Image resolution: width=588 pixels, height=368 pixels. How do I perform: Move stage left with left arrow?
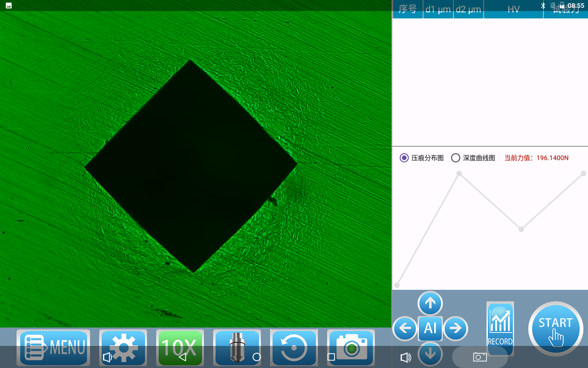point(405,328)
